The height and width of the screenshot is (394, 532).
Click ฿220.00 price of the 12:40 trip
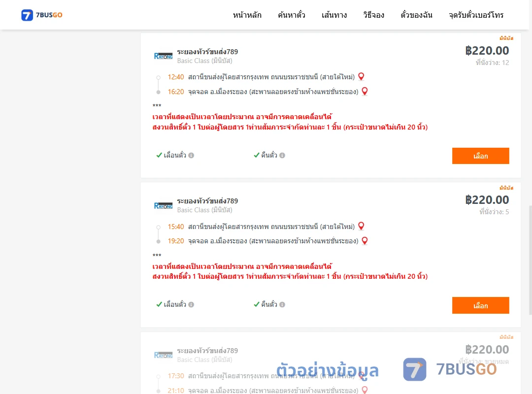click(487, 51)
